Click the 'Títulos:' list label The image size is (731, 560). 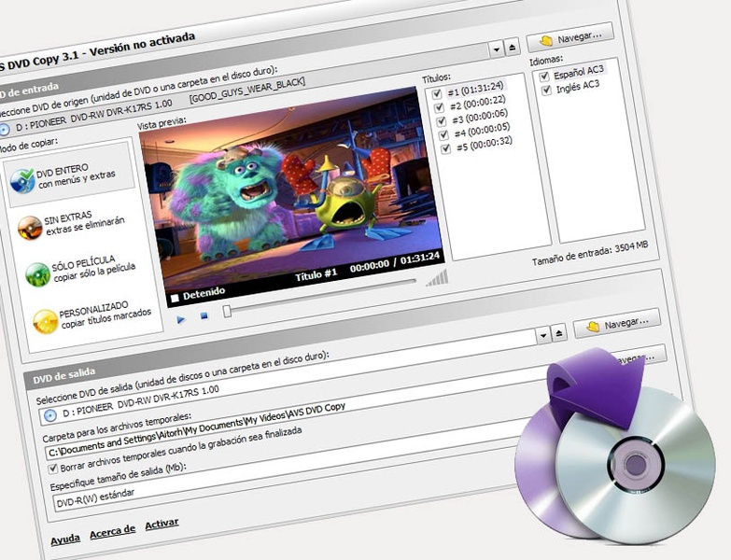point(436,77)
